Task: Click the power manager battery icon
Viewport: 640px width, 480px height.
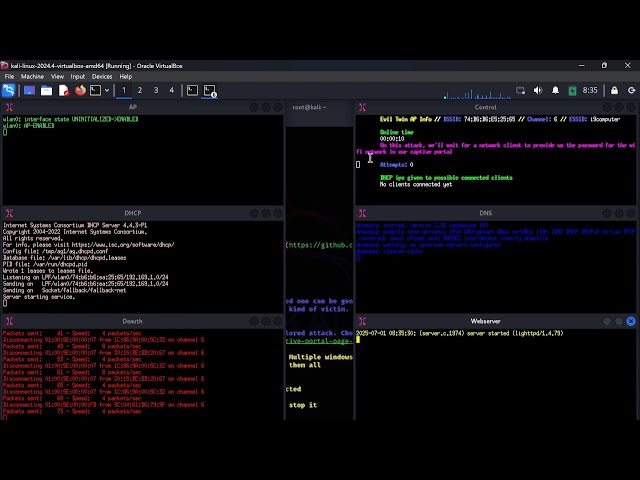Action: click(x=572, y=91)
